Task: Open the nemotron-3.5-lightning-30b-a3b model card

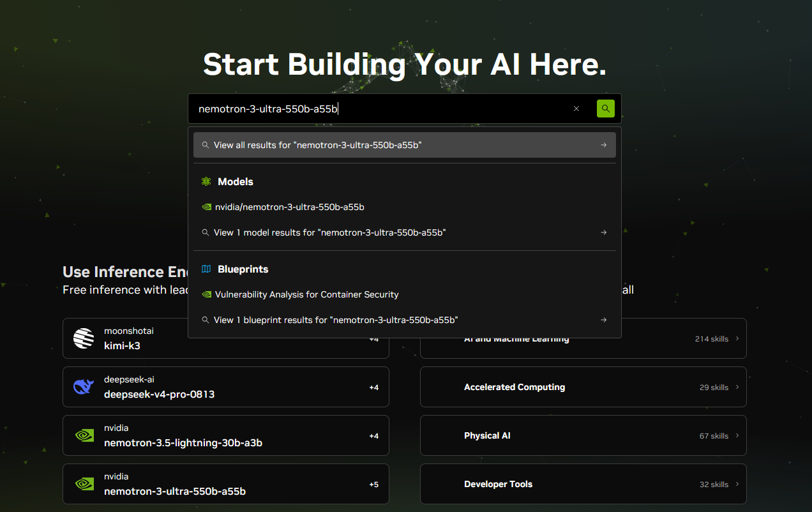Action: click(x=226, y=435)
